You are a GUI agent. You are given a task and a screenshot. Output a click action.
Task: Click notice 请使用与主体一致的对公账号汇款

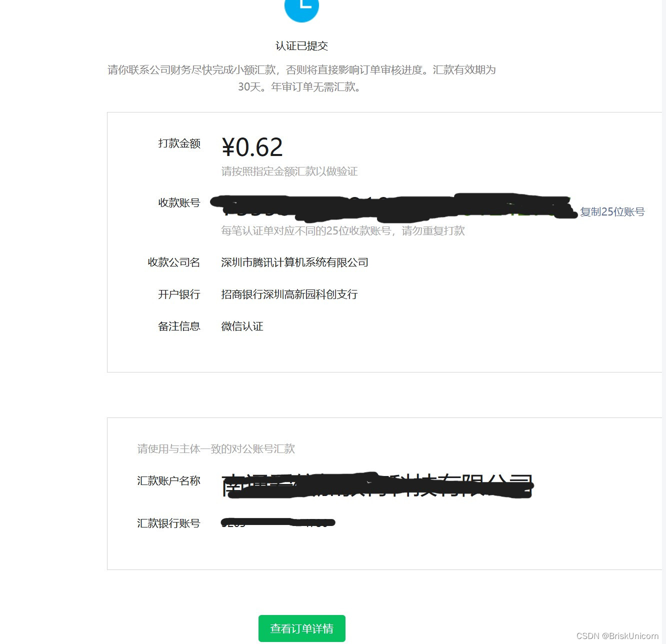point(216,448)
